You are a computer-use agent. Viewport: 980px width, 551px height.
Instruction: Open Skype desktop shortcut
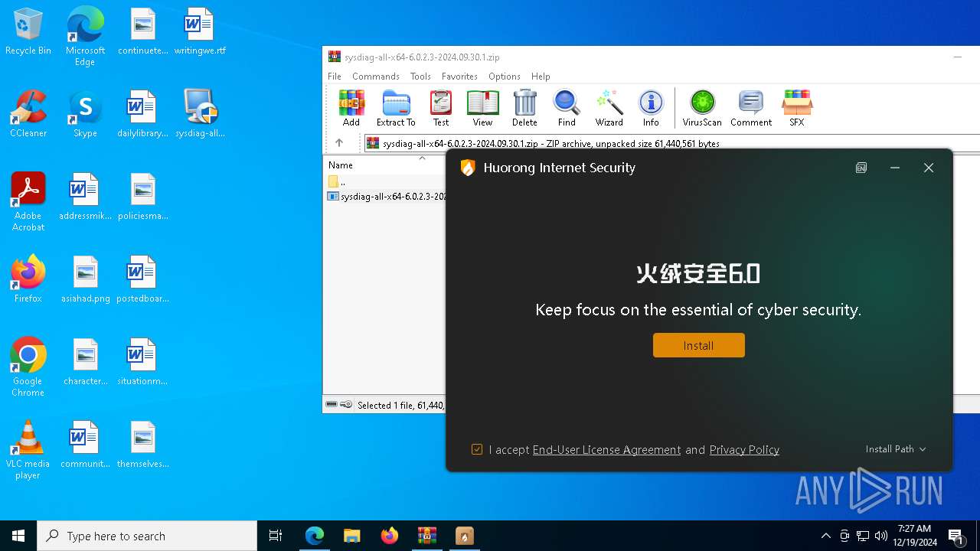(x=85, y=114)
